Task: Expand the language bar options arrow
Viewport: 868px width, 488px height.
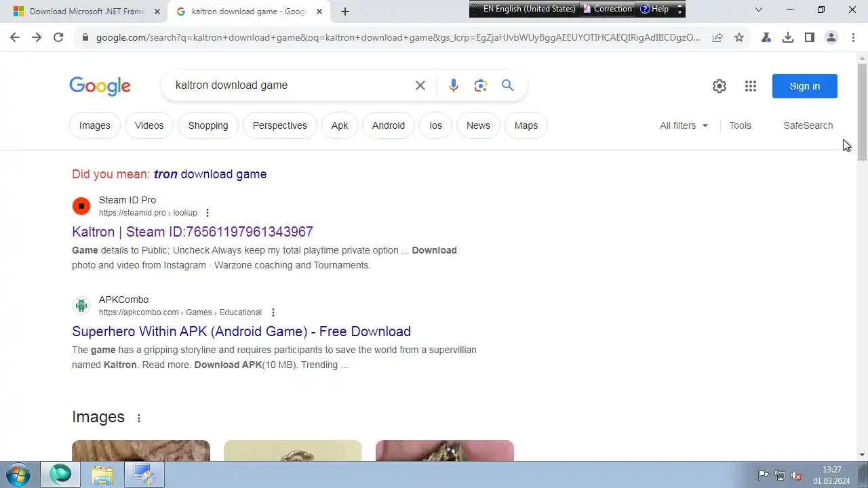Action: 679,9
